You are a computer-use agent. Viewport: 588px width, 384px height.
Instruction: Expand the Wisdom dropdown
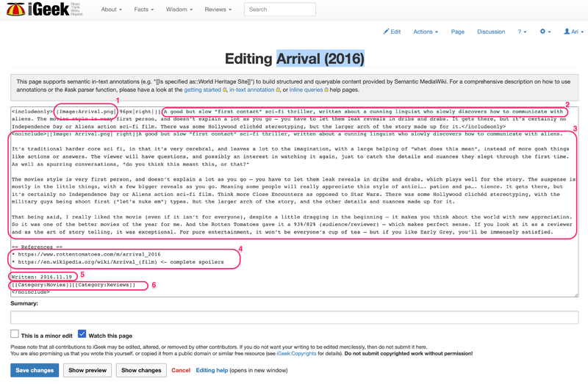pyautogui.click(x=179, y=10)
